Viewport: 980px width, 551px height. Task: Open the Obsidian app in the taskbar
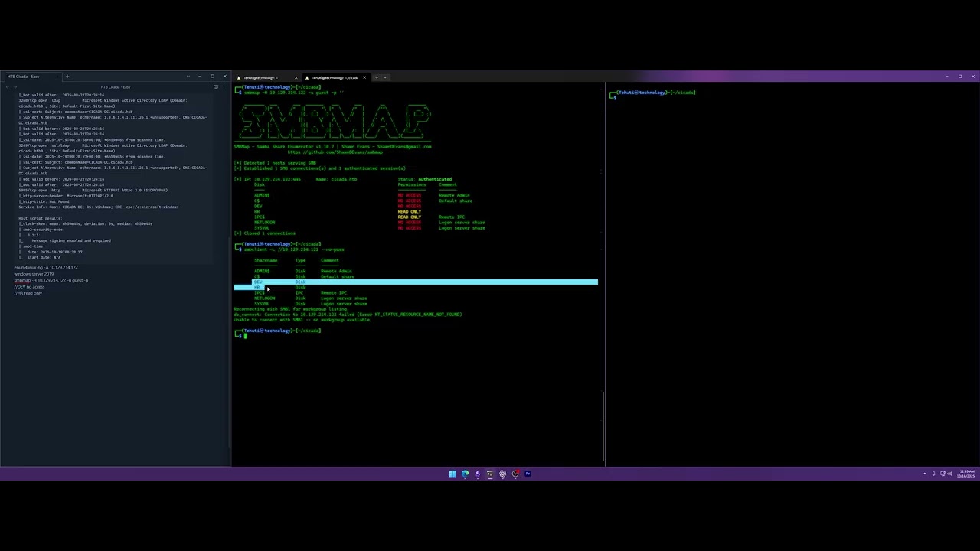478,474
